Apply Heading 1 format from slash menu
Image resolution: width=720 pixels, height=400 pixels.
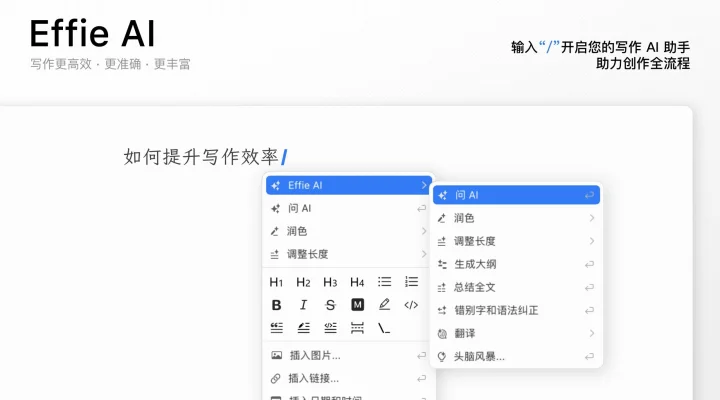[276, 282]
